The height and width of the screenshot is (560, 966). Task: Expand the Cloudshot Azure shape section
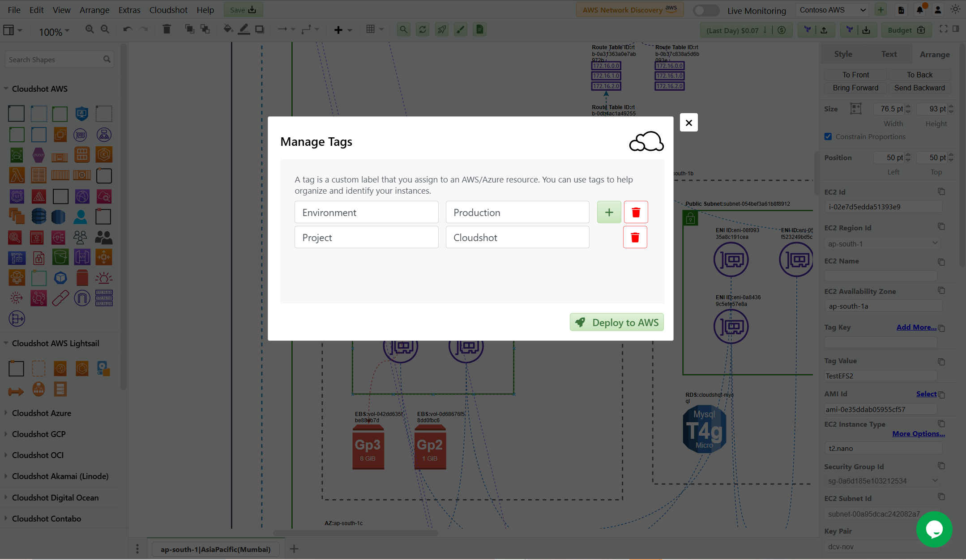click(42, 413)
